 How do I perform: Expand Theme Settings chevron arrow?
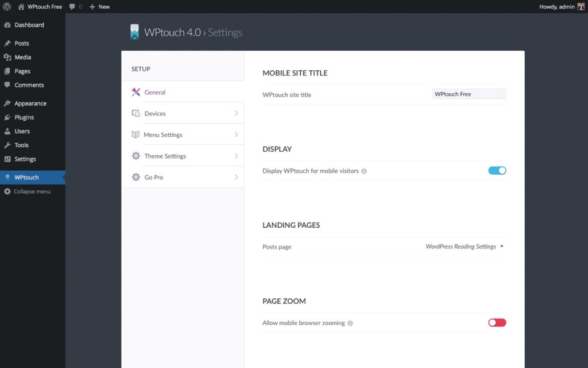click(236, 156)
